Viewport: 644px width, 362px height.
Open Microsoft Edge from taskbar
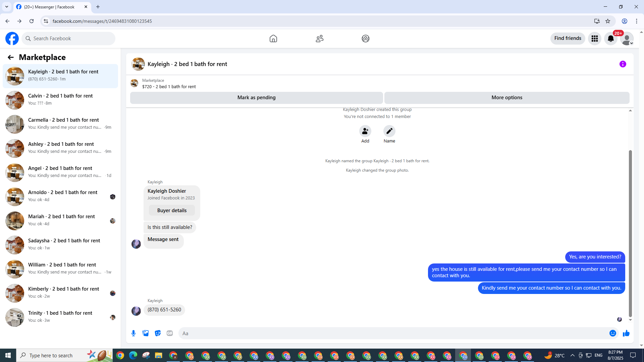click(x=133, y=355)
